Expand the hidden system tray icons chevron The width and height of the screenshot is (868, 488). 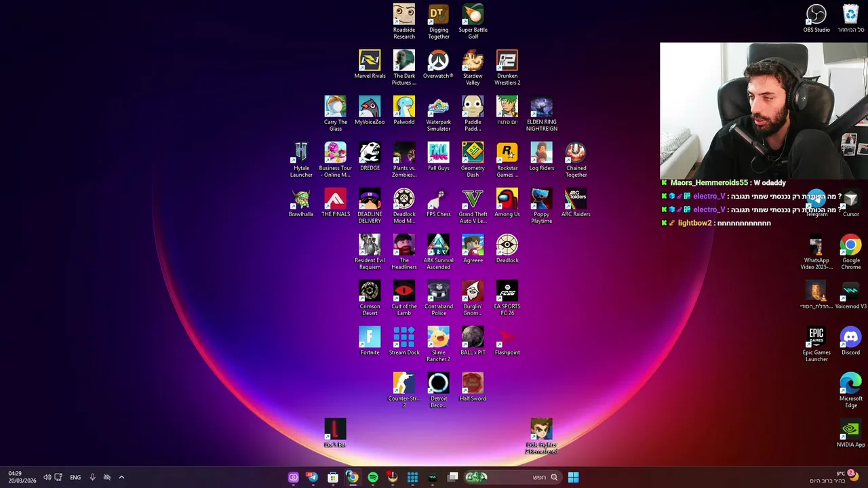[121, 477]
